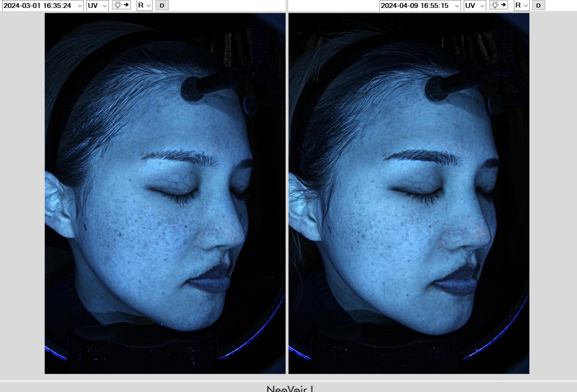Click the divider between the two image panels
The width and height of the screenshot is (577, 392).
pos(287,193)
